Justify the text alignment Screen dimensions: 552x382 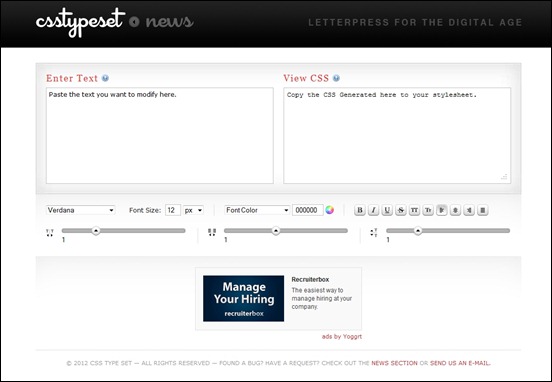click(x=483, y=210)
